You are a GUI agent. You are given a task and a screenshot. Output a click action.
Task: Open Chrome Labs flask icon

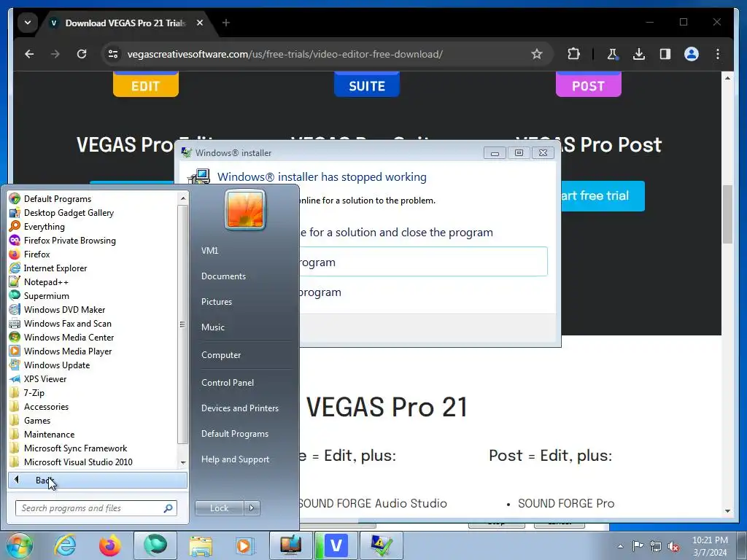[613, 54]
